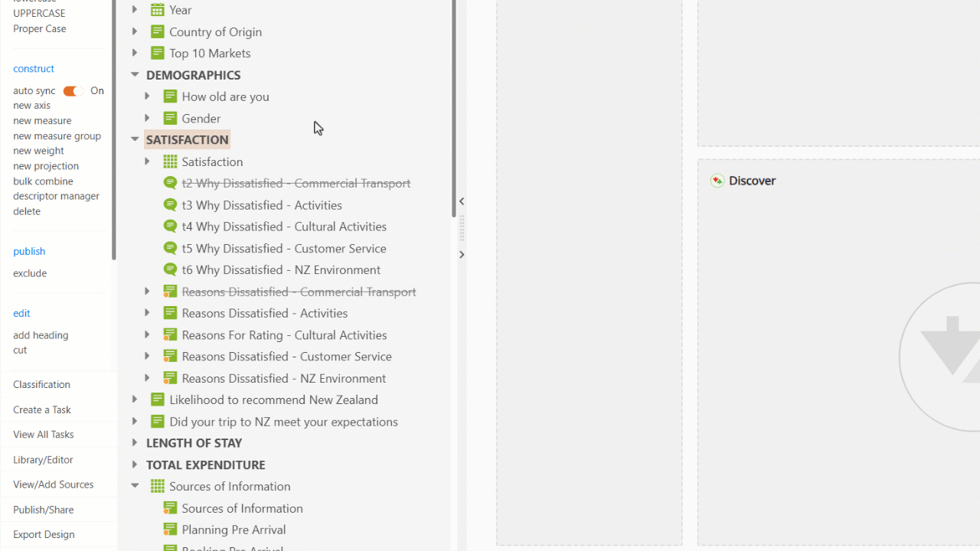Open Export Design

pos(44,535)
